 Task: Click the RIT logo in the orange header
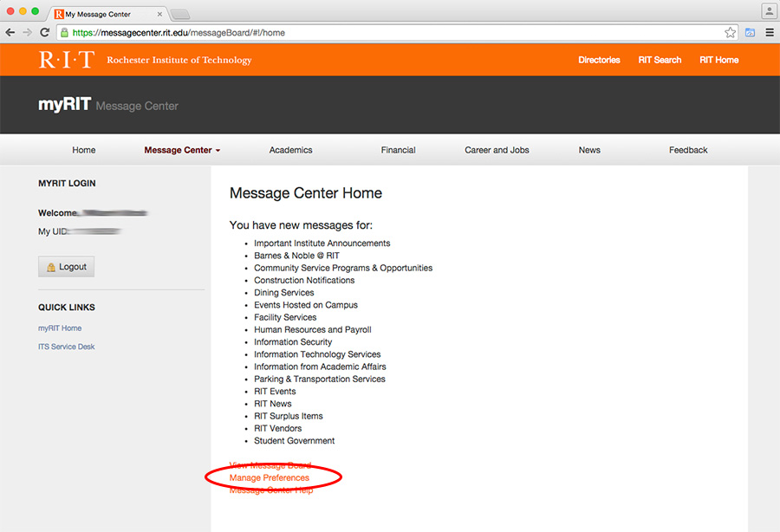coord(66,60)
